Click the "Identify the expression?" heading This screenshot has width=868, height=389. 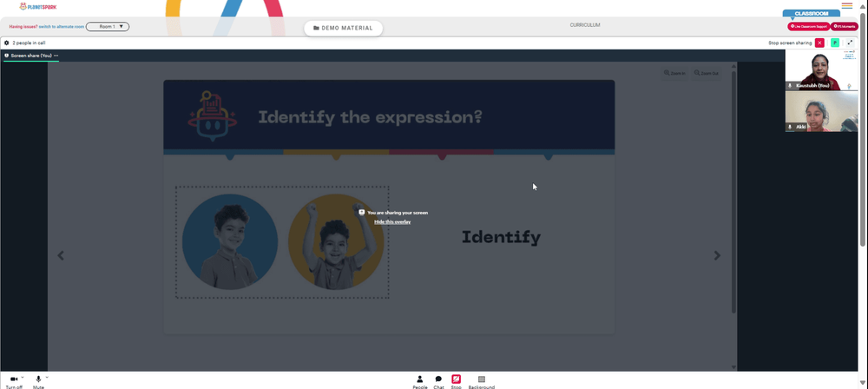click(x=370, y=117)
